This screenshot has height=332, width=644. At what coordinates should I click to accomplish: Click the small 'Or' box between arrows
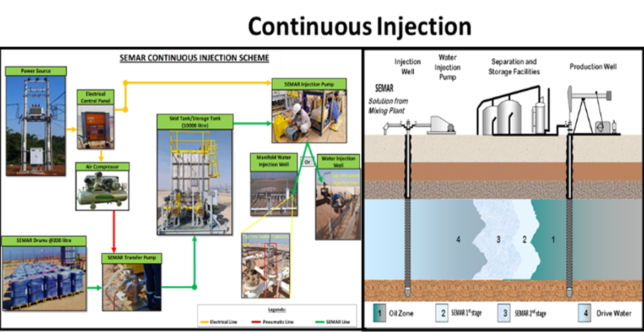pyautogui.click(x=307, y=161)
